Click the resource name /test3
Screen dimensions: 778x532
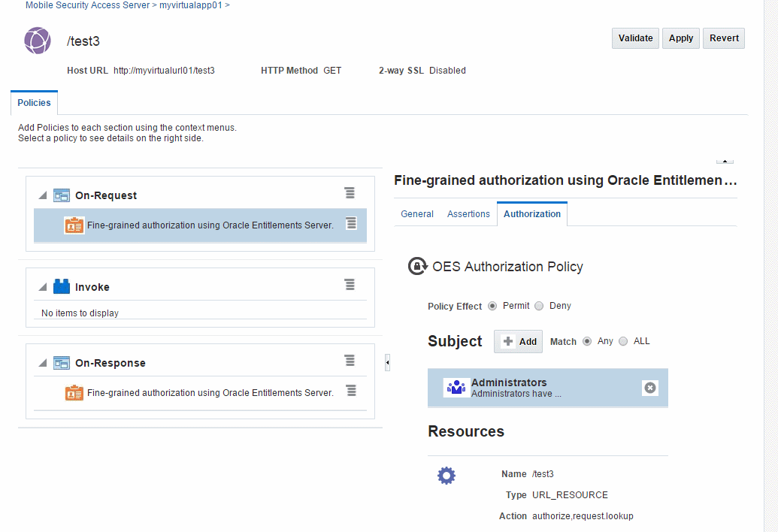point(543,474)
